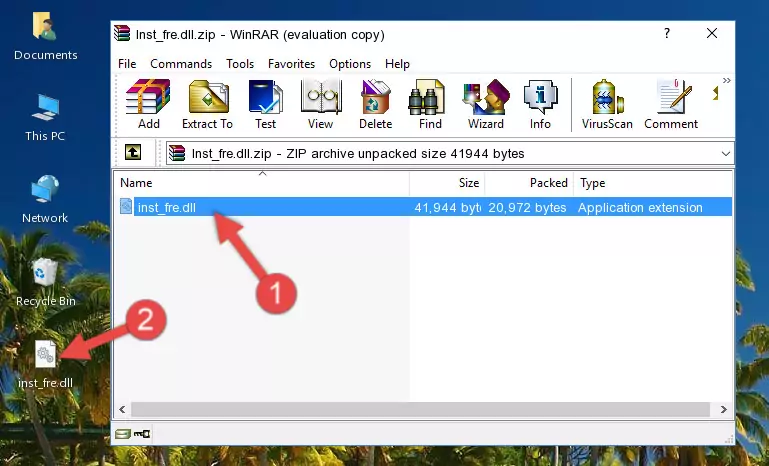The width and height of the screenshot is (769, 466).
Task: Click the archive icon in address bar
Action: 177,154
